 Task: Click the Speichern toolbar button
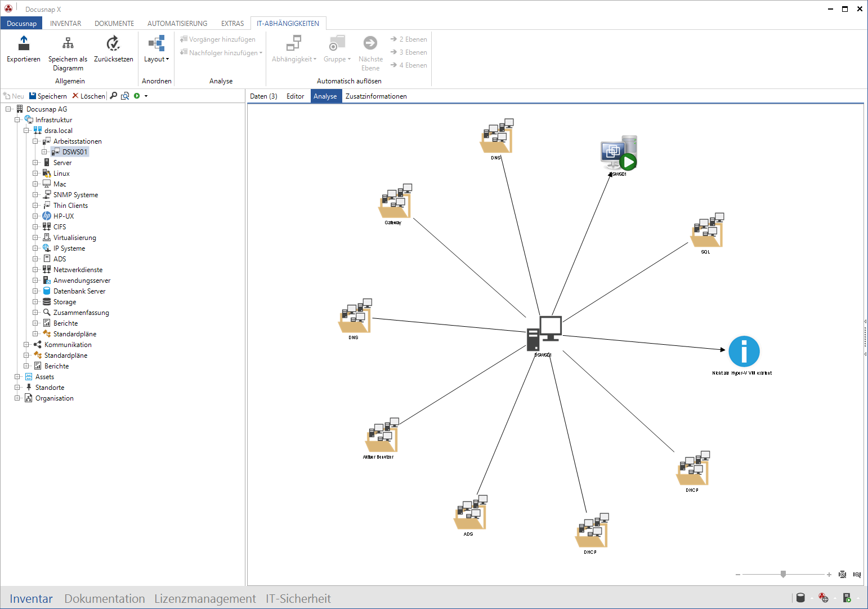tap(48, 96)
